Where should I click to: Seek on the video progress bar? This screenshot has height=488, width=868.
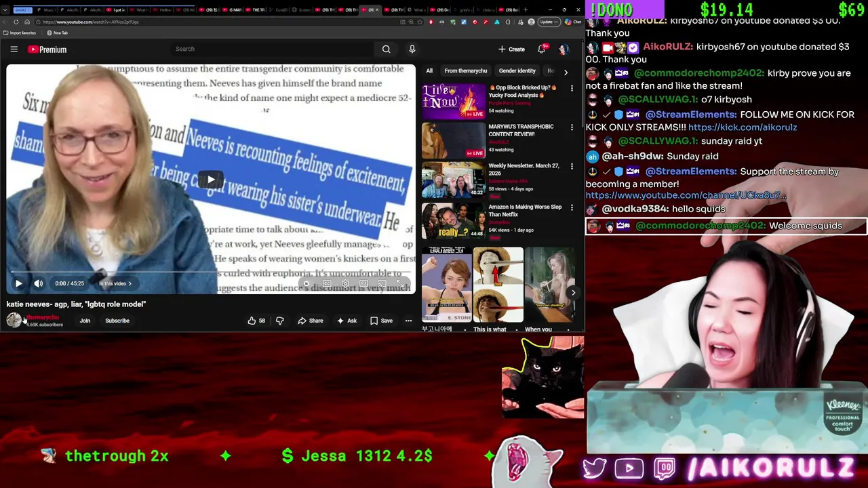coord(211,272)
